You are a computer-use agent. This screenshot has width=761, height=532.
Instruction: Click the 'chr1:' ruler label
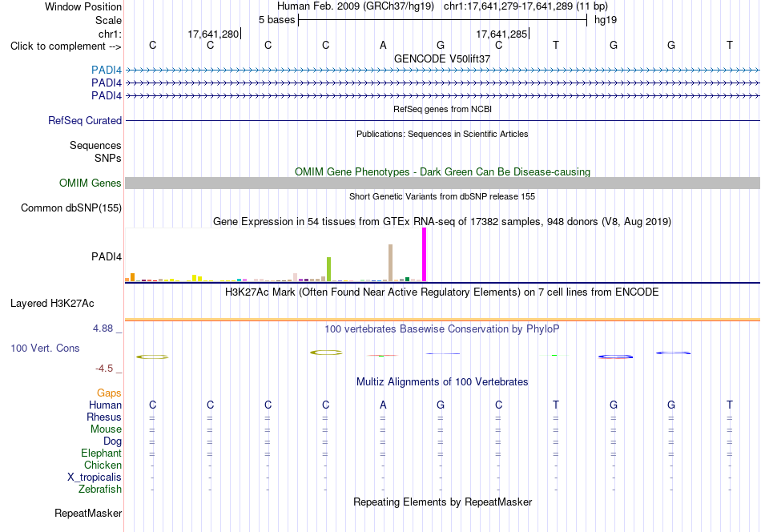pyautogui.click(x=110, y=34)
